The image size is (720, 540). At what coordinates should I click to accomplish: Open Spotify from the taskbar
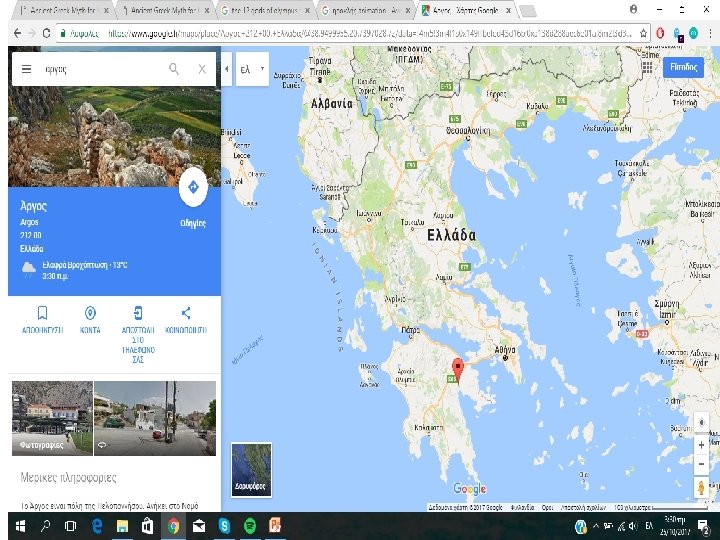click(x=250, y=526)
